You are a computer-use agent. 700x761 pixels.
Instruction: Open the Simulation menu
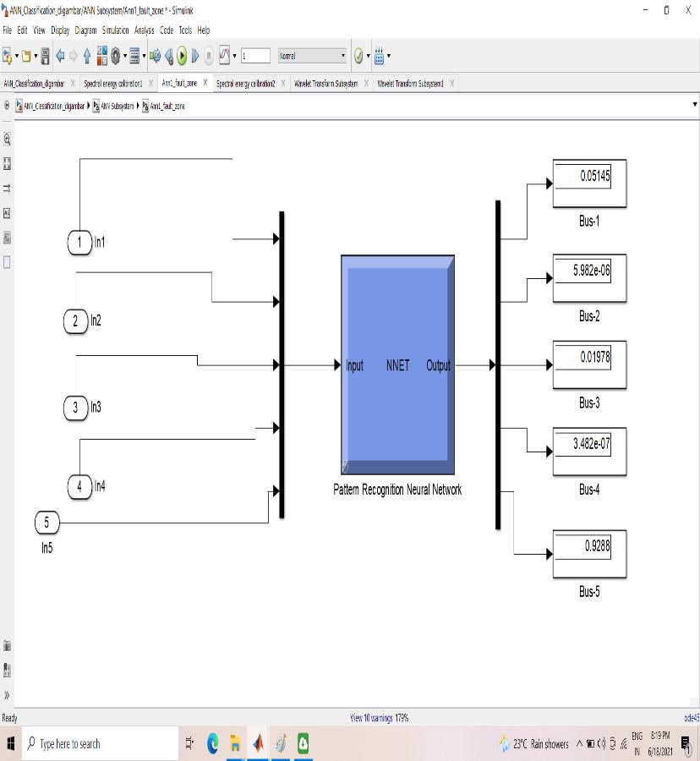click(116, 30)
